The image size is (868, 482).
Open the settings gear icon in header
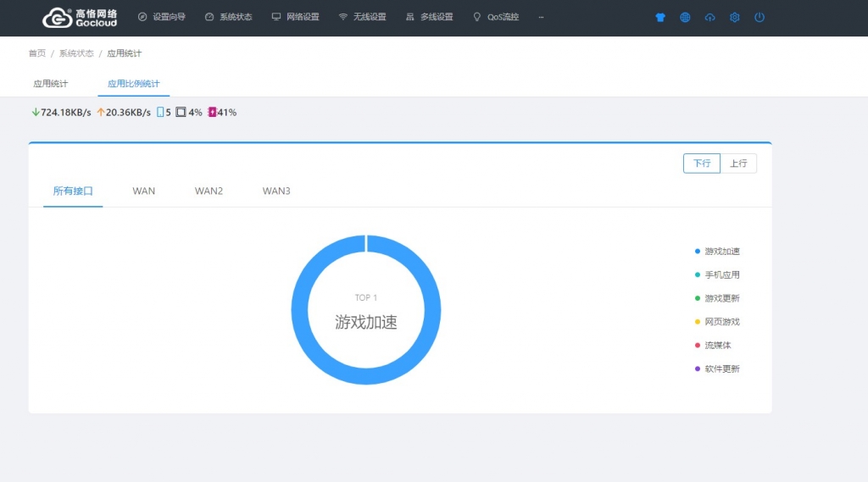(x=735, y=17)
